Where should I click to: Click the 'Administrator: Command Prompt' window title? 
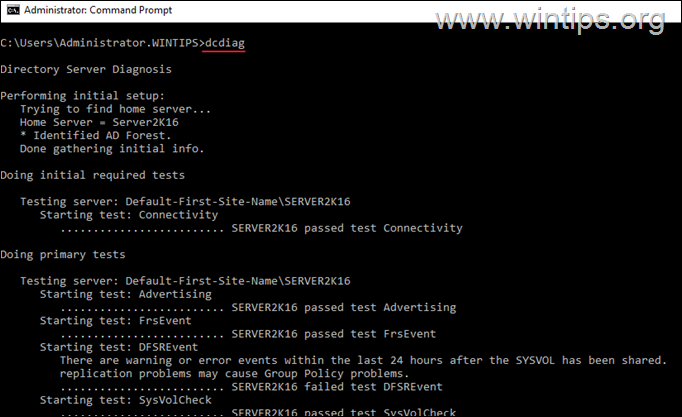[98, 11]
